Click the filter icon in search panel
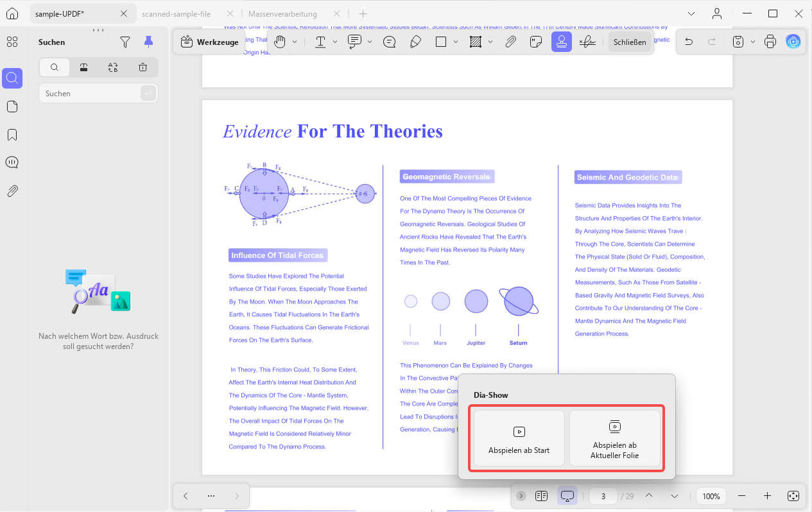 [126, 42]
